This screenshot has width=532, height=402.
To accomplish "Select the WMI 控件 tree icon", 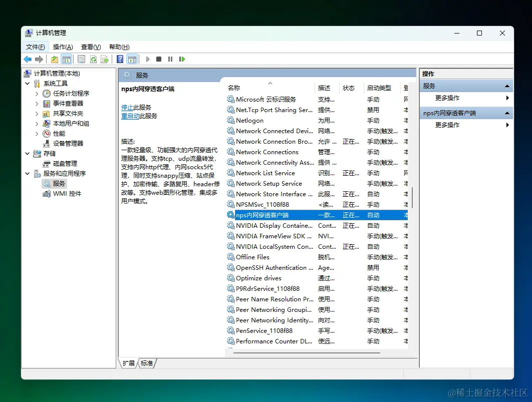I will click(47, 194).
